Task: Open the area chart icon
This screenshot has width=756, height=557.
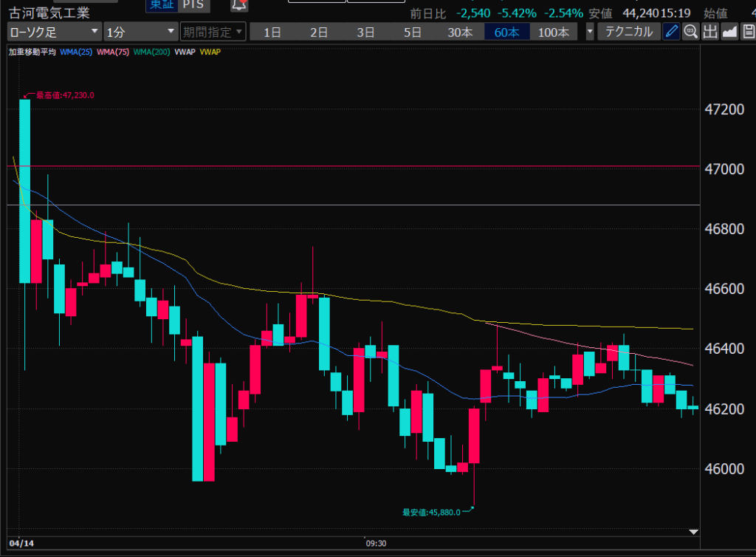Action: coord(729,31)
